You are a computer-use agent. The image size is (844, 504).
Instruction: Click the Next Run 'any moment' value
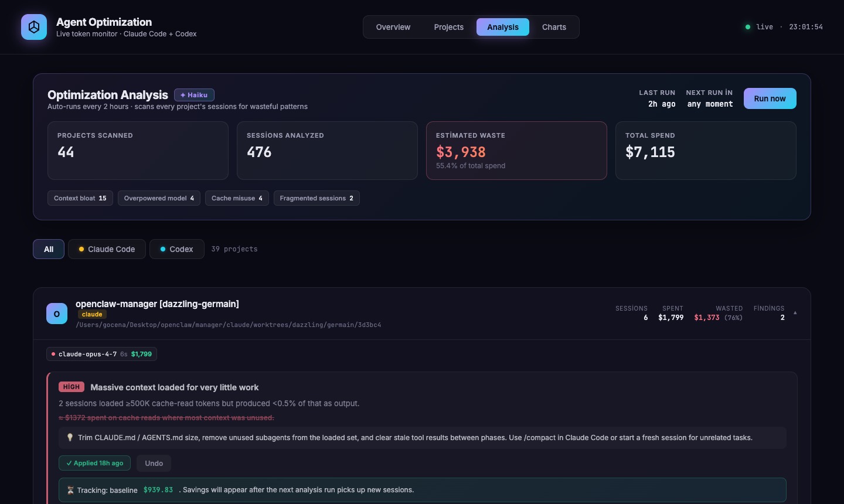[x=710, y=104]
